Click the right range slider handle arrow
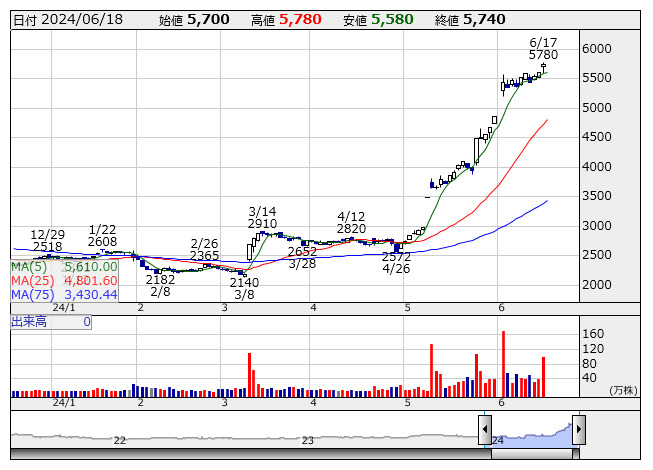 (579, 429)
